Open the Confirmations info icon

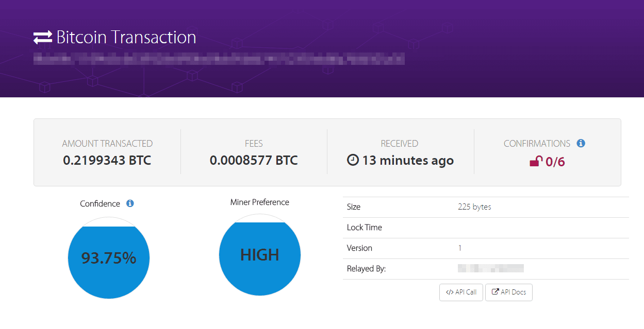pyautogui.click(x=581, y=143)
